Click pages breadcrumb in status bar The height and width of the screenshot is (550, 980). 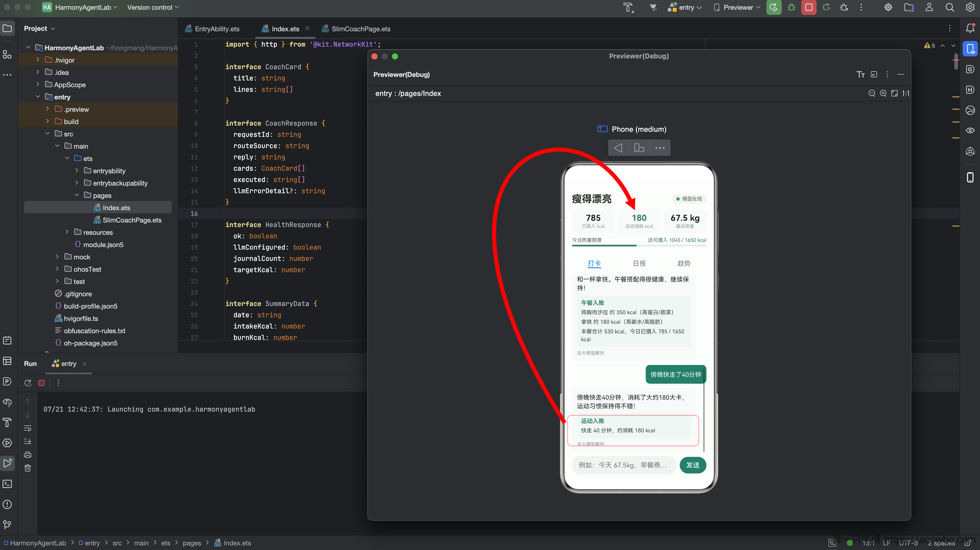coord(192,543)
